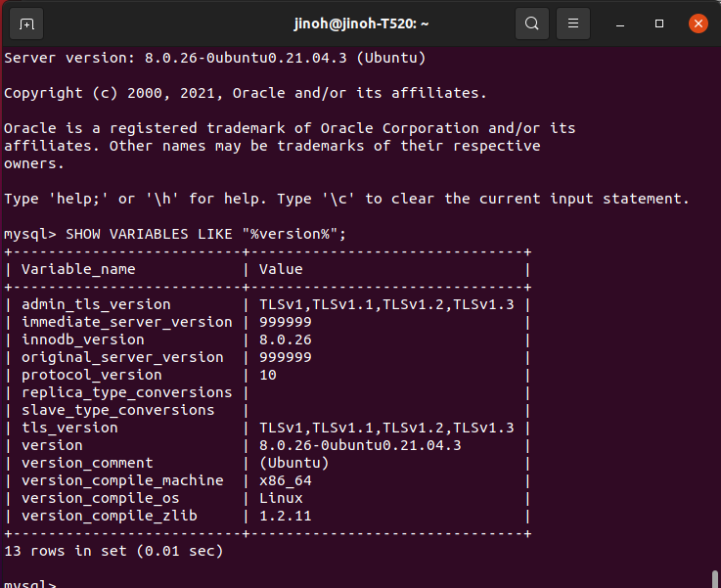Click the Variable_name column header
The image size is (721, 588).
[78, 269]
